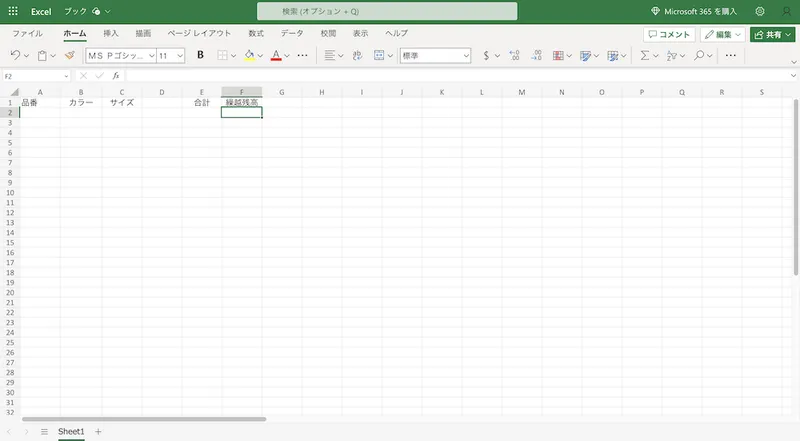This screenshot has width=800, height=441.
Task: Click the search box in title bar
Action: click(x=387, y=11)
